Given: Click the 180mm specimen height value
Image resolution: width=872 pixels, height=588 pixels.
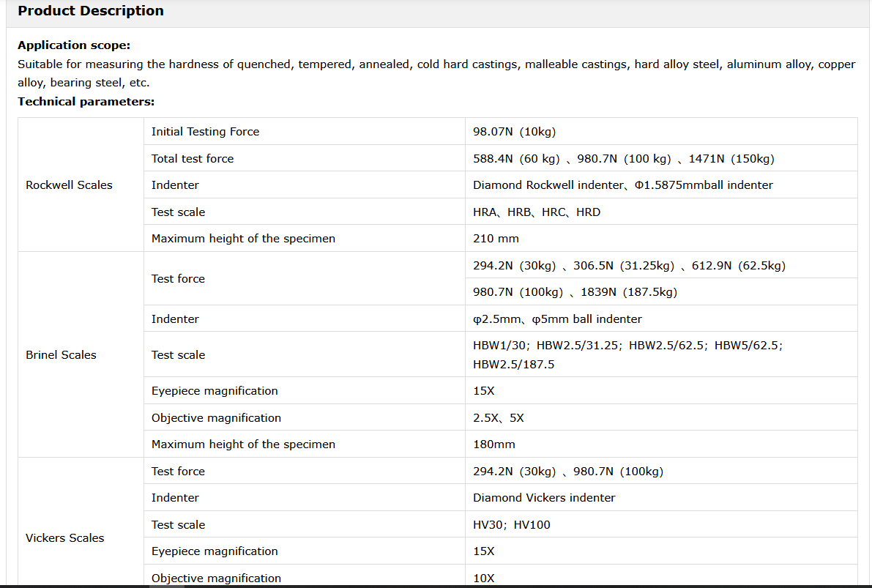Looking at the screenshot, I should [494, 444].
